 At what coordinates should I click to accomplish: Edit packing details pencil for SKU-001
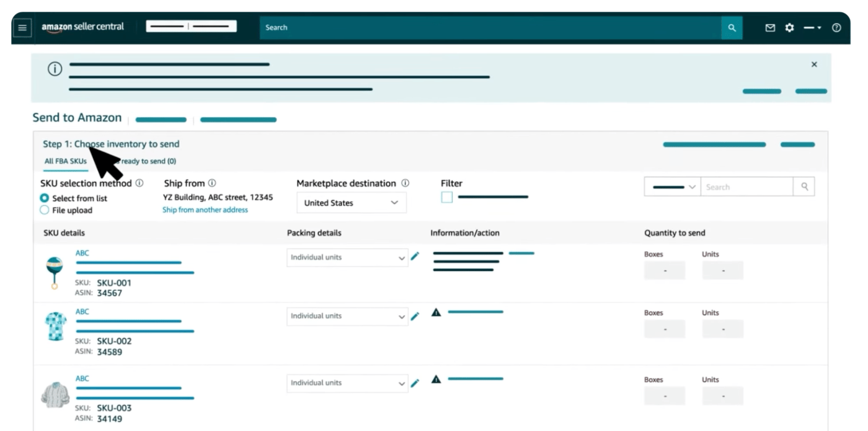[415, 256]
